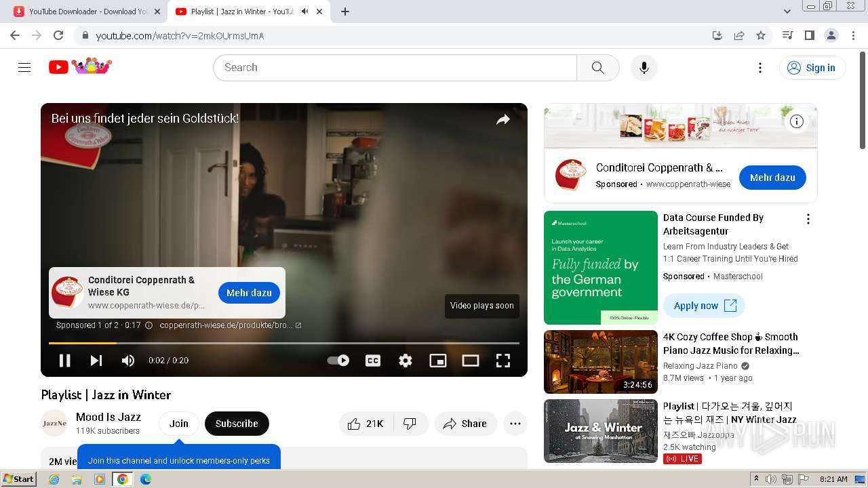The image size is (868, 488).
Task: Click the browser address bar
Action: tap(393, 35)
